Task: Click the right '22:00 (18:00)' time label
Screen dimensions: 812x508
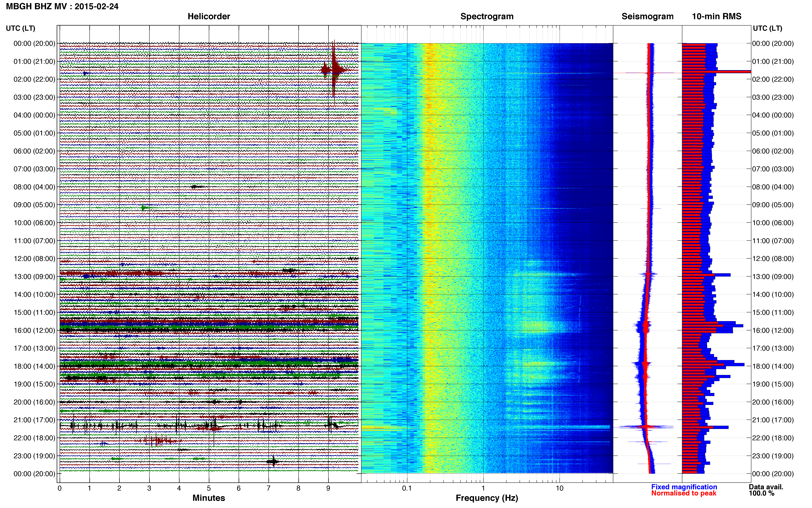Action: click(773, 438)
